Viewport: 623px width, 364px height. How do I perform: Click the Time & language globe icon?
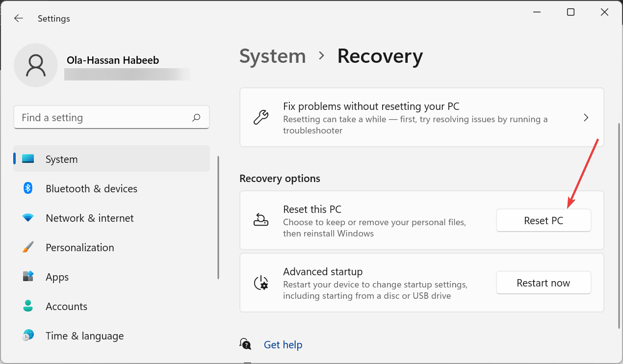[28, 336]
